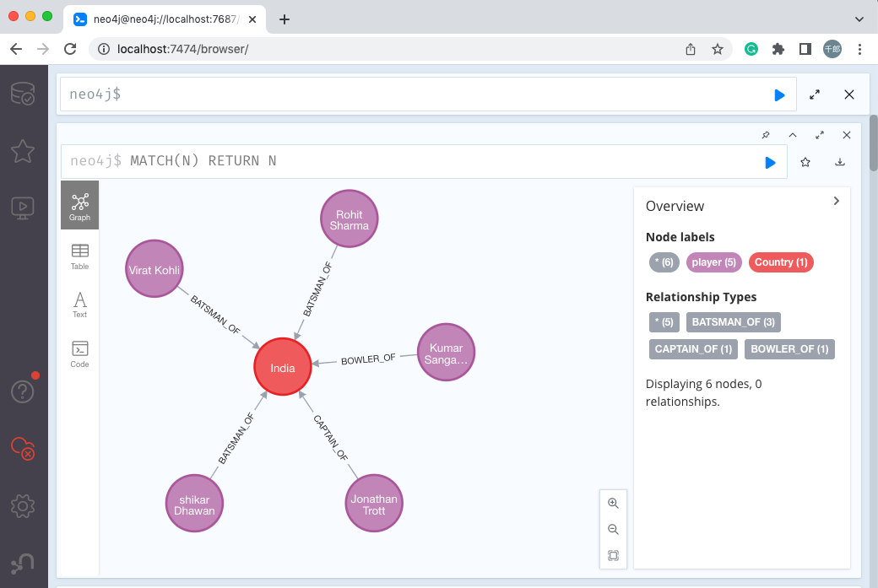The width and height of the screenshot is (878, 588).
Task: Go back in the browser
Action: (16, 49)
